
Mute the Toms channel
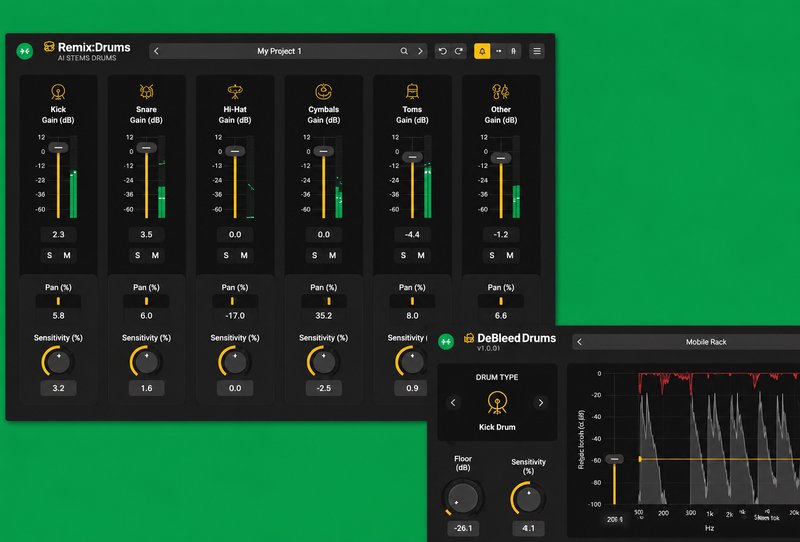pyautogui.click(x=421, y=255)
